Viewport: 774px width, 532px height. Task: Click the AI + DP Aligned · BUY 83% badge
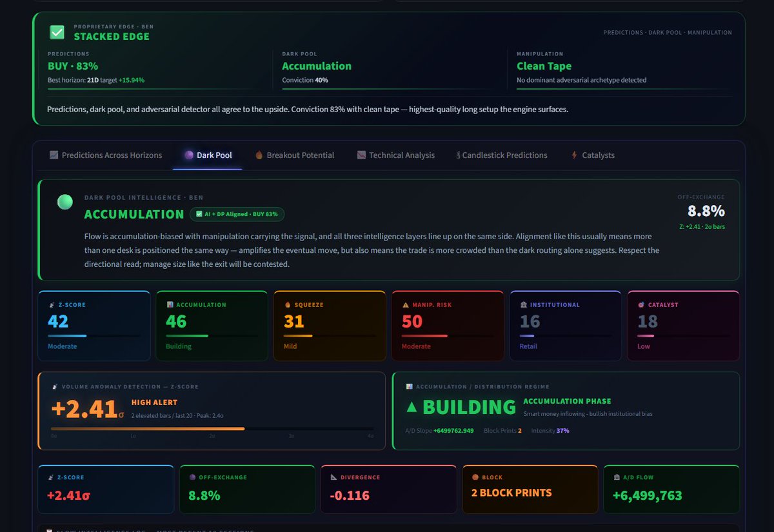237,214
